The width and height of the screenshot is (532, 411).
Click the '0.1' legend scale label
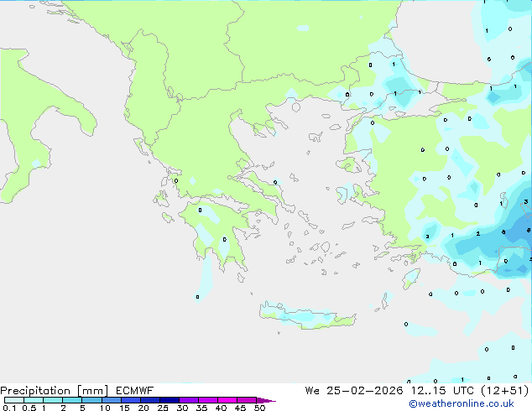pos(9,408)
